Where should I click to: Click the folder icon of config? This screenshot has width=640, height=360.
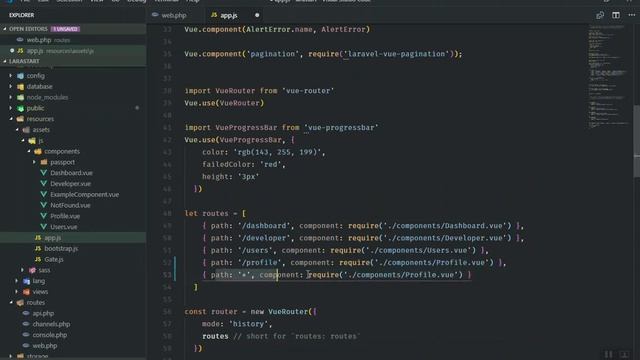click(x=20, y=76)
